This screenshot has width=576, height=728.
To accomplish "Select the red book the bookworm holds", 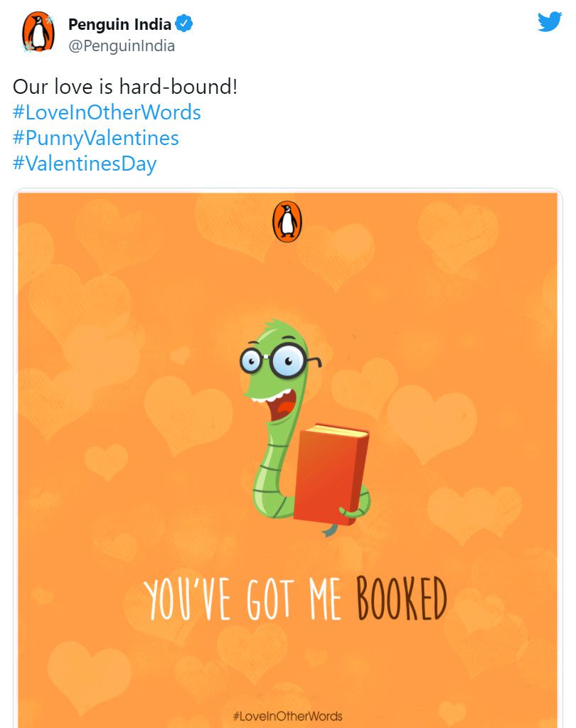I will [x=331, y=474].
